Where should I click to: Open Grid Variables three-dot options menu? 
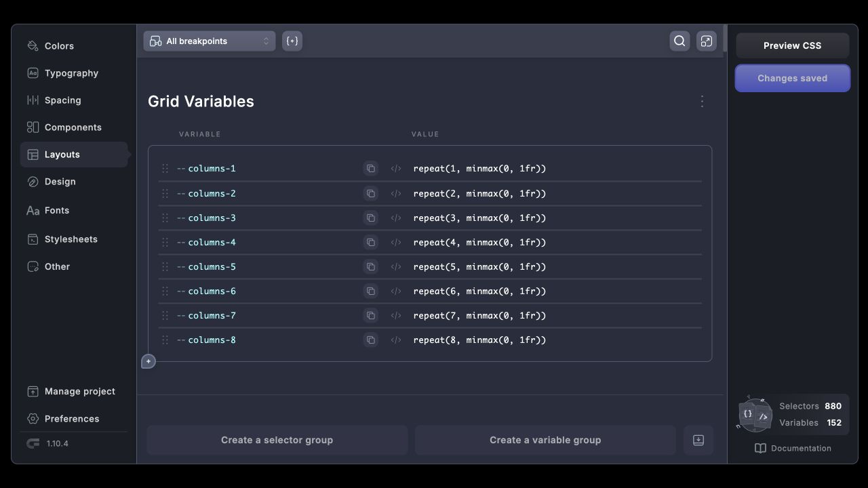click(x=702, y=101)
